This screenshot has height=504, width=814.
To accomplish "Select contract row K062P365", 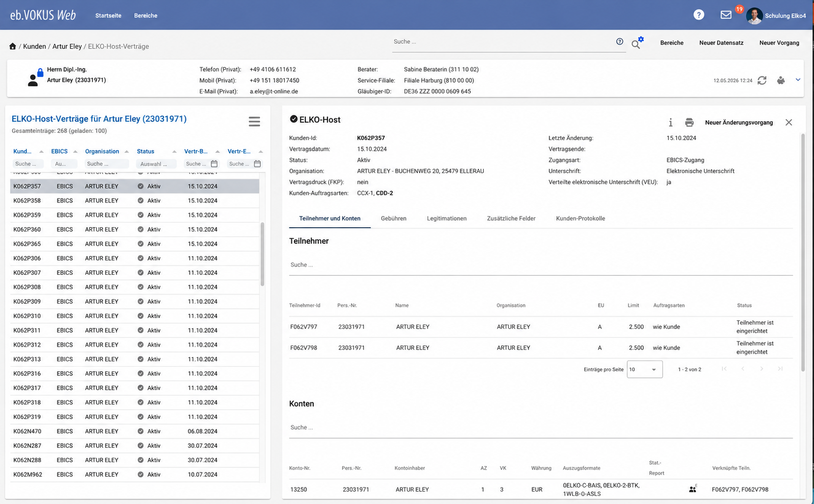I will point(135,244).
